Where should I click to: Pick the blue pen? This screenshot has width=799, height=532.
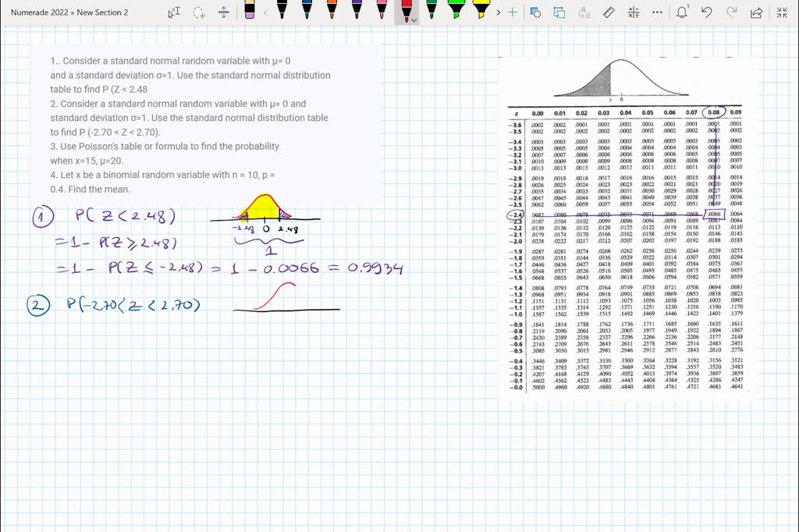307,9
